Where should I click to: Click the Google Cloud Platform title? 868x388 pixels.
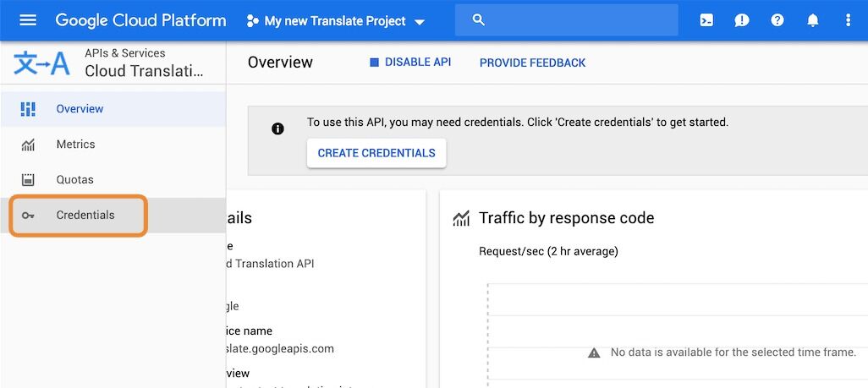point(140,20)
